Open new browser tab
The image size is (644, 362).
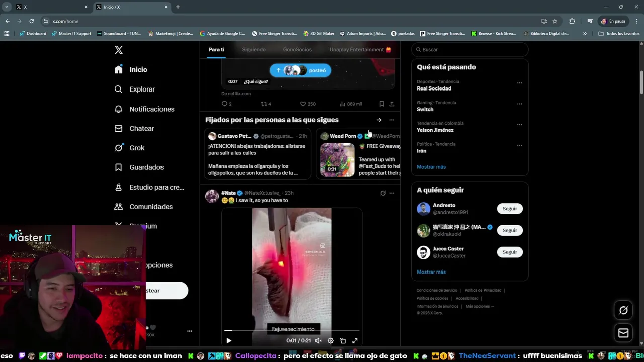click(x=178, y=7)
